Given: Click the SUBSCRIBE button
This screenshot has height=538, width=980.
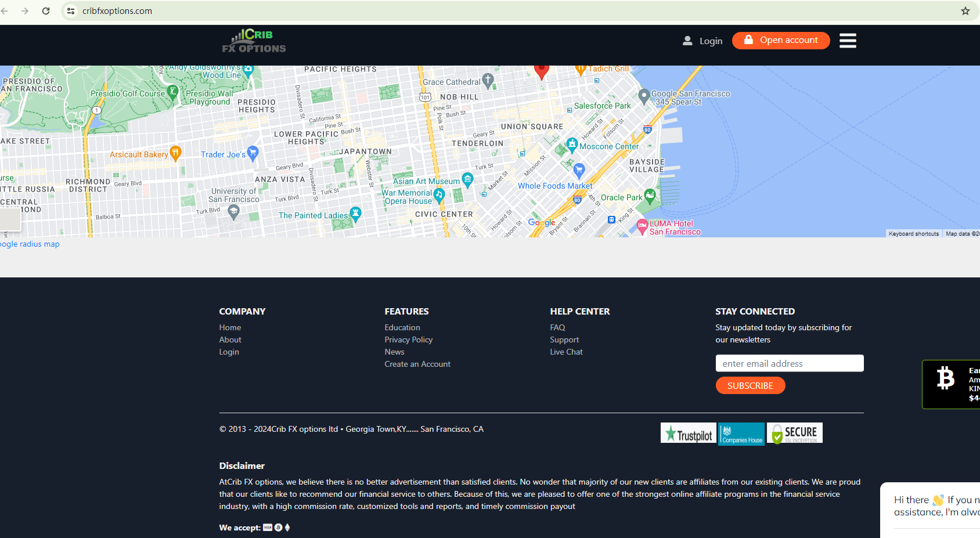Looking at the screenshot, I should coord(750,385).
